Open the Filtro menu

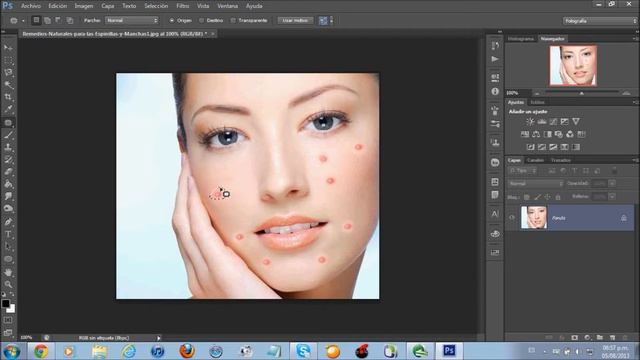[182, 6]
